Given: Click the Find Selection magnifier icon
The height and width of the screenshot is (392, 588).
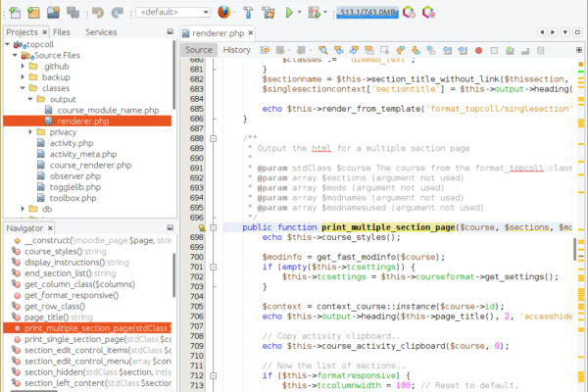Looking at the screenshot, I should (322, 50).
